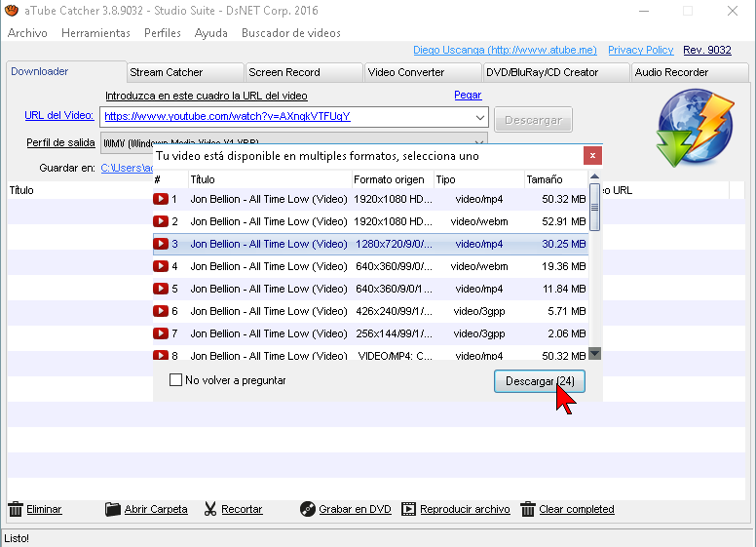Click the Tamaño column header
The height and width of the screenshot is (547, 756).
pos(556,179)
